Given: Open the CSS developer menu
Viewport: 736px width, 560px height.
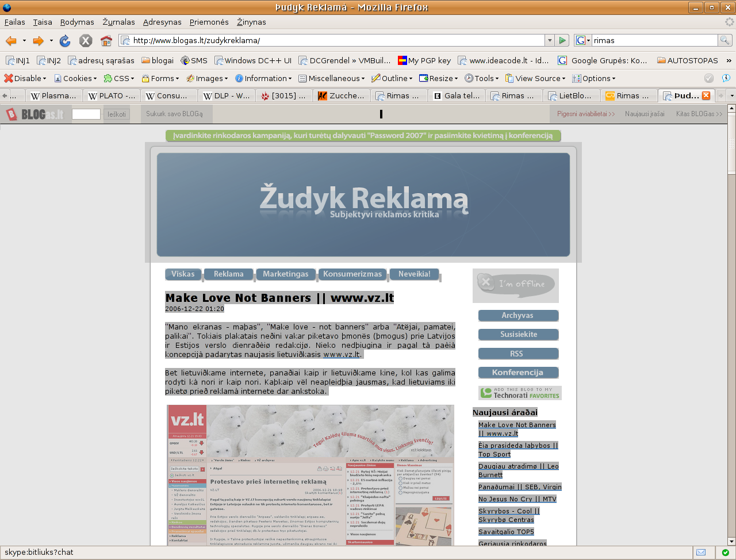Looking at the screenshot, I should pos(119,78).
